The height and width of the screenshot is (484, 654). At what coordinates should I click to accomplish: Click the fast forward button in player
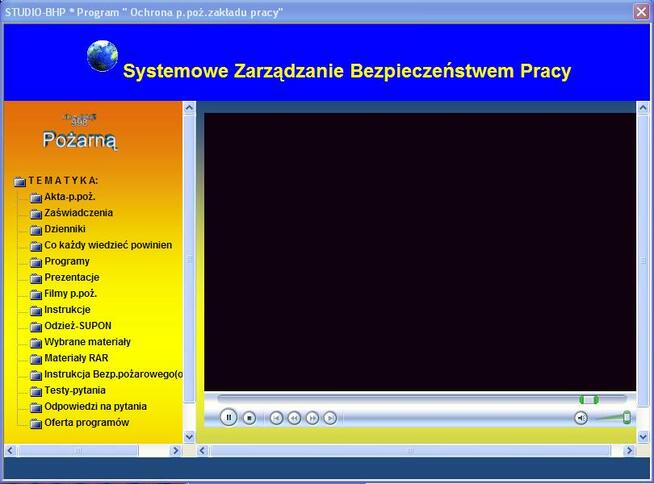click(312, 418)
